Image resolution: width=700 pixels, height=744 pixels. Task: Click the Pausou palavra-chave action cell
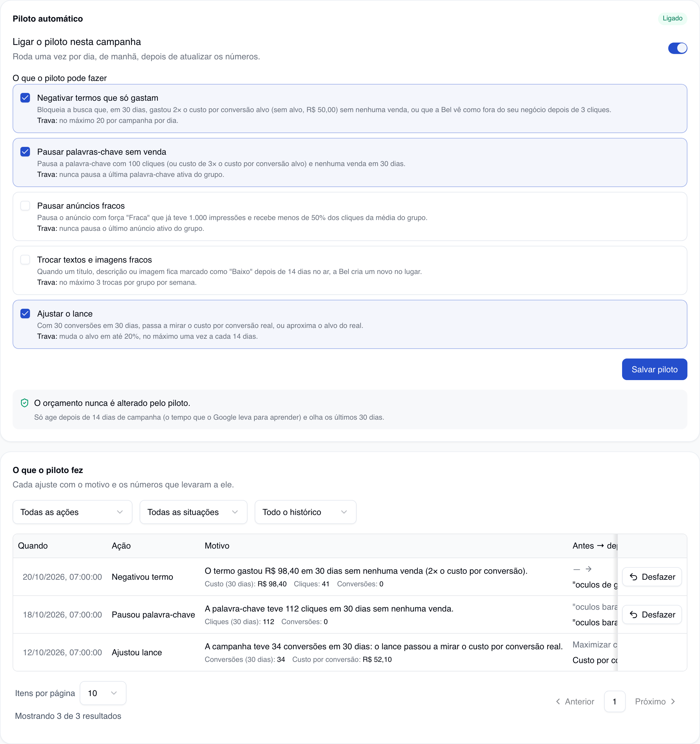point(153,614)
